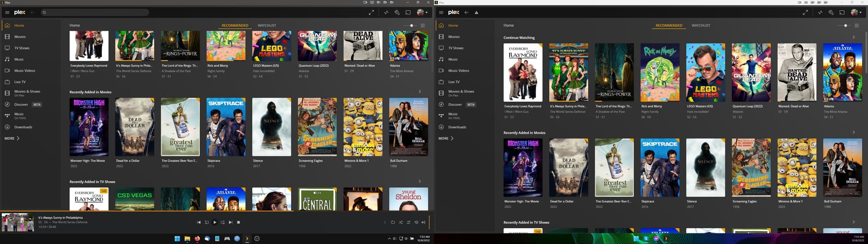
Task: Click the search field in left Plex window
Action: click(95, 13)
